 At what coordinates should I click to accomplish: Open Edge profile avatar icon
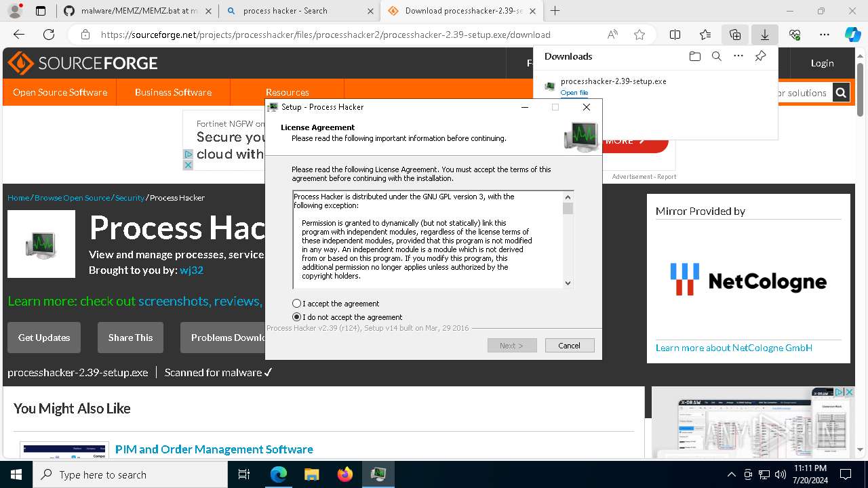coord(15,11)
